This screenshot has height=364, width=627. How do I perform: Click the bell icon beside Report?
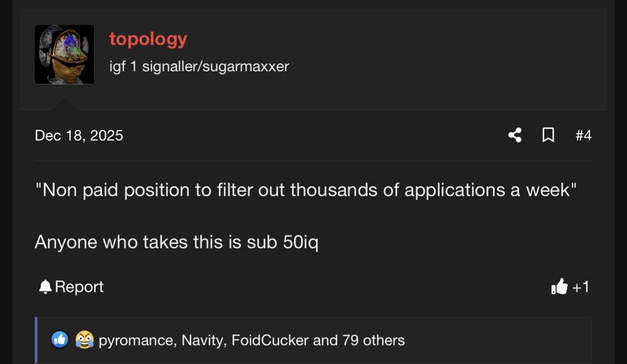pos(45,287)
